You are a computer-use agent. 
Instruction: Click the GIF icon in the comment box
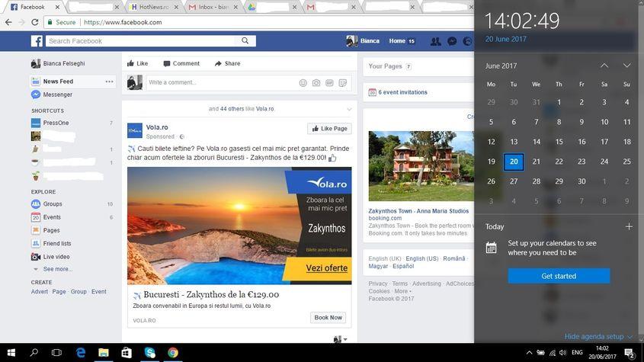coord(329,83)
